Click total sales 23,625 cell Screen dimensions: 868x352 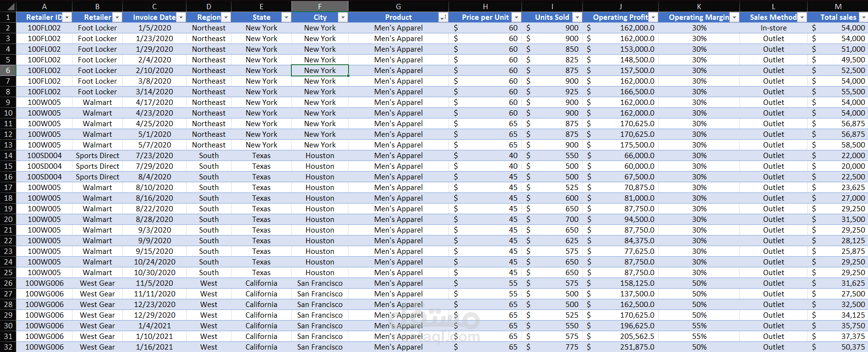[x=838, y=187]
